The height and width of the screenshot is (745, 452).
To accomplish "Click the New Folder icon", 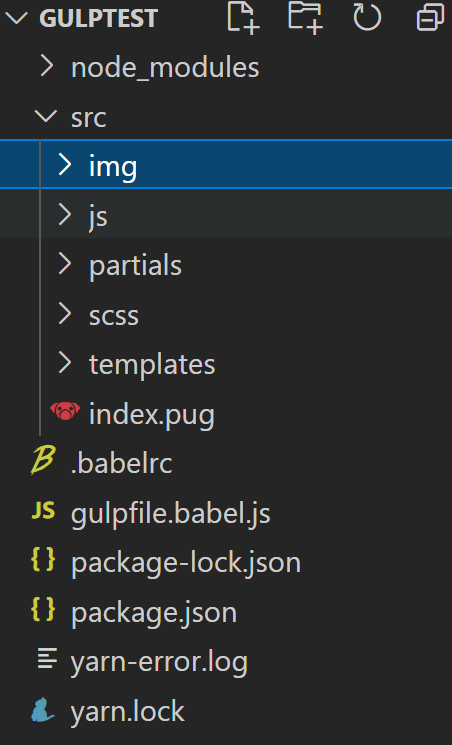I will 305,18.
